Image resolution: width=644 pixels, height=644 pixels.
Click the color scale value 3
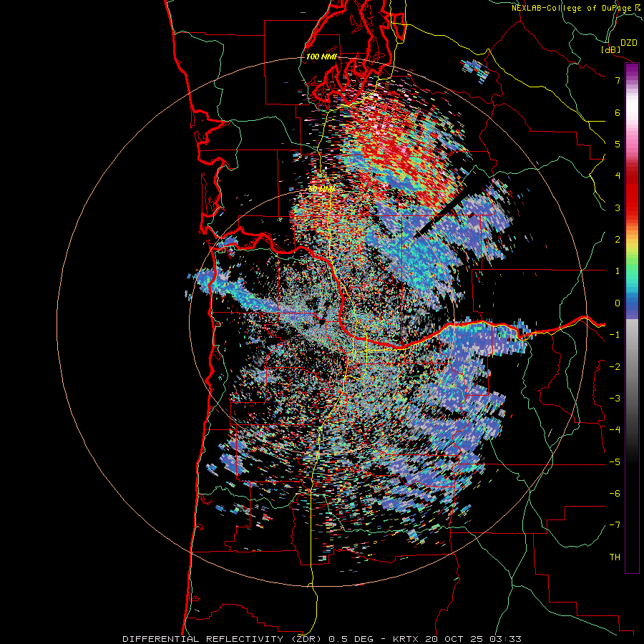coord(618,208)
